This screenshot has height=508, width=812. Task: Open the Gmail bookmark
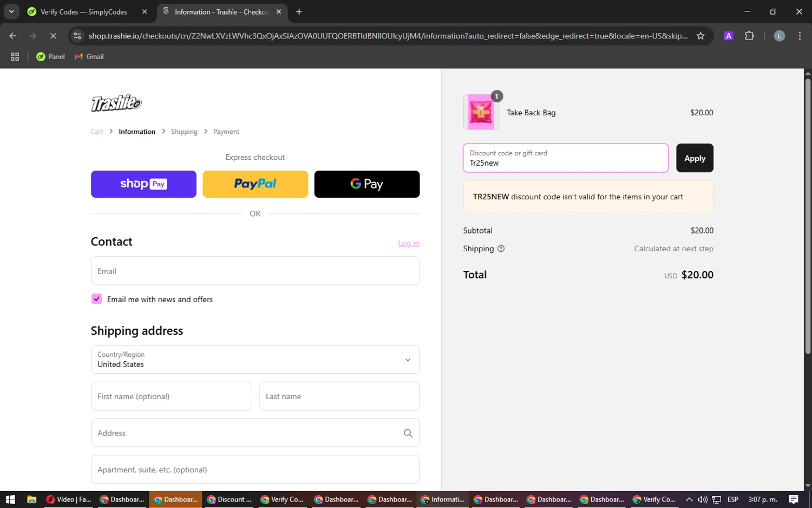(x=89, y=56)
